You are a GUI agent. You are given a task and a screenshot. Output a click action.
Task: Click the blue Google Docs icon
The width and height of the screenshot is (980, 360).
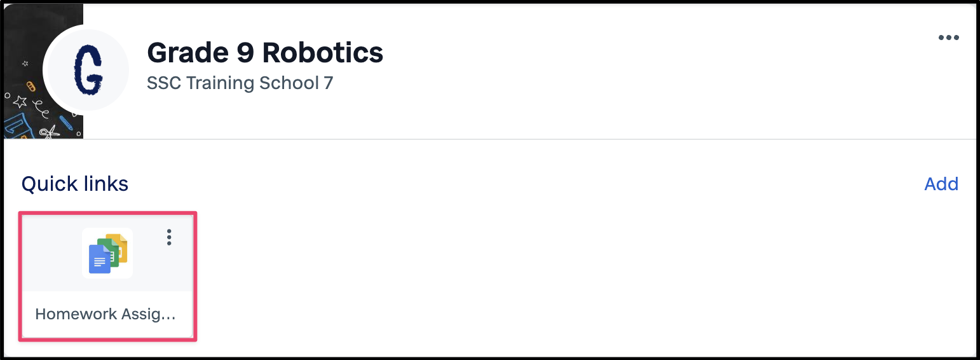pos(99,259)
